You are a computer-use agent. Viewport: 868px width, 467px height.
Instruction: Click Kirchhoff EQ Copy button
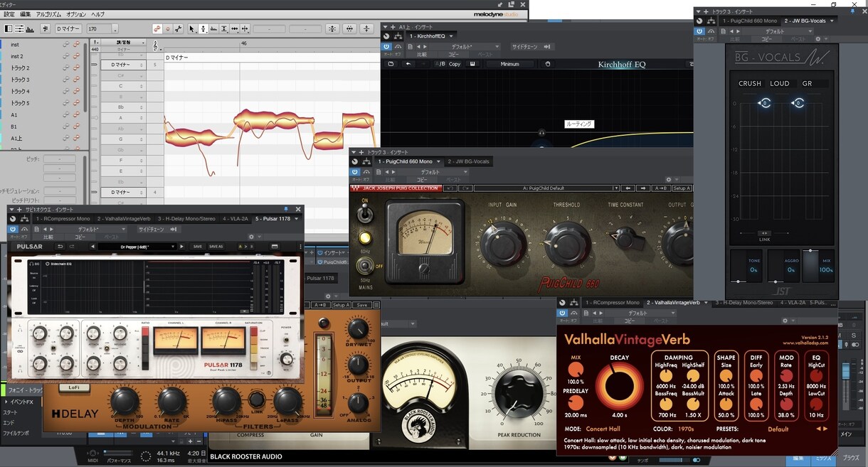coord(455,64)
